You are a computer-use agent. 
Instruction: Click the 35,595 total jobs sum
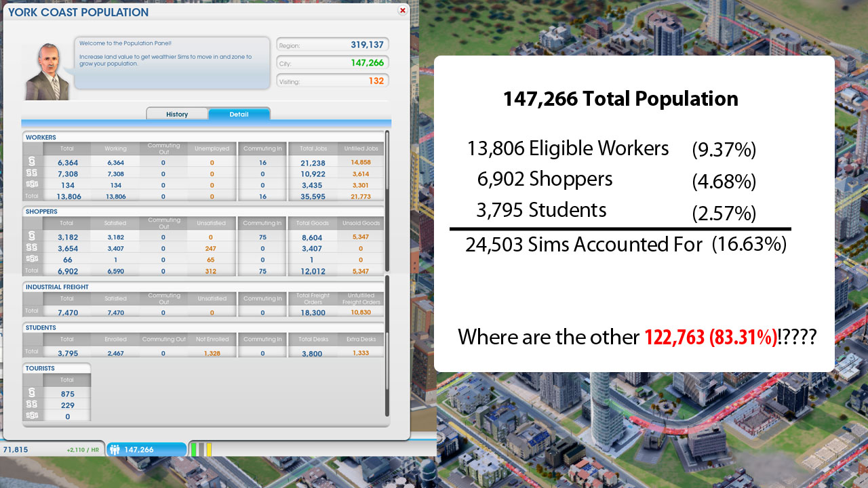point(312,197)
